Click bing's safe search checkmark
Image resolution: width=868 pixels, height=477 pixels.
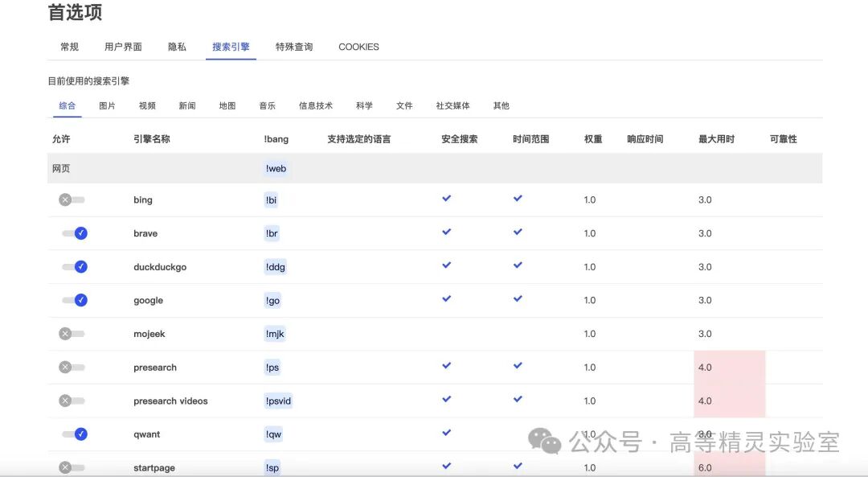[447, 199]
